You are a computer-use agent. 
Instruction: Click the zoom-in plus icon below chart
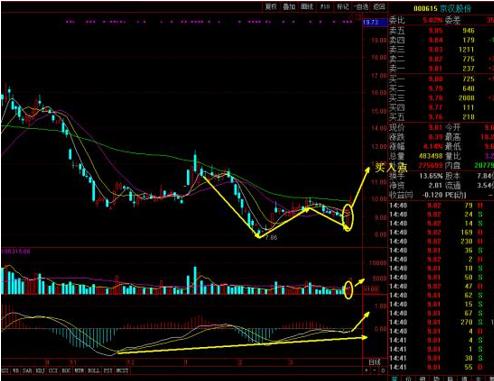point(367,371)
